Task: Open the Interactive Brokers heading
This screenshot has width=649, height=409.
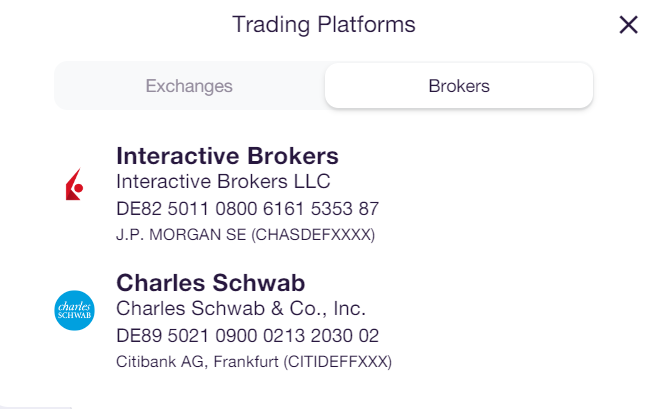Action: tap(227, 156)
